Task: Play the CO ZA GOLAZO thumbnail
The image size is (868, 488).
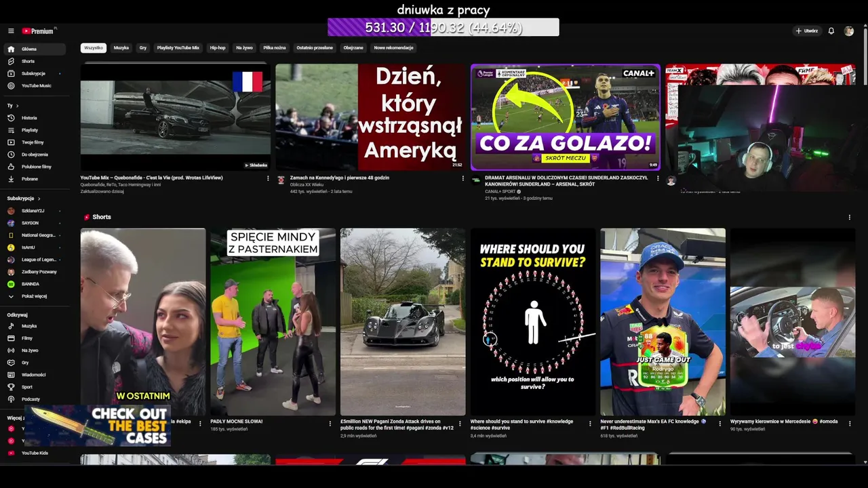Action: pyautogui.click(x=566, y=117)
